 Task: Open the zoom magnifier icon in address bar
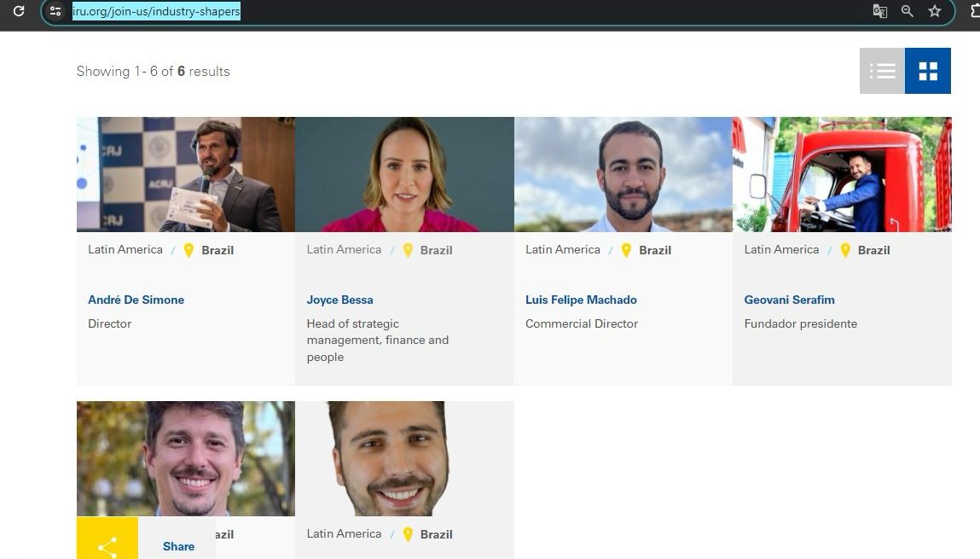pyautogui.click(x=908, y=11)
